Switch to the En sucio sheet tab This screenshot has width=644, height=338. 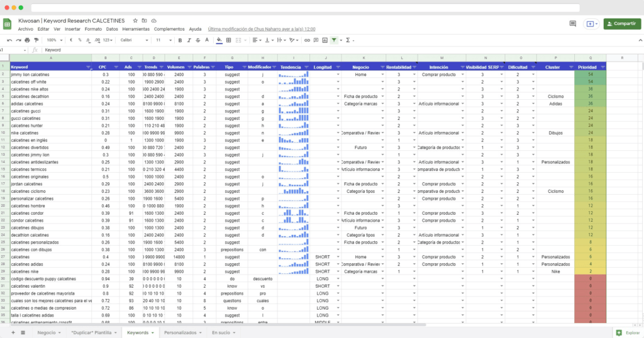point(223,333)
